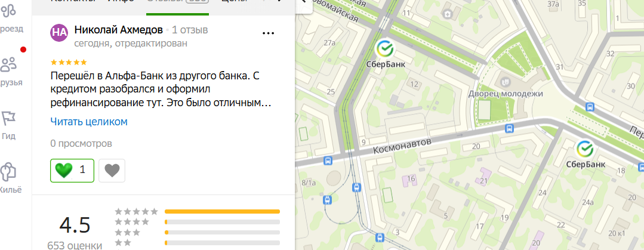Viewport: 644px width, 250px height.
Task: Click house number 30 on the map
Action: 631,86
